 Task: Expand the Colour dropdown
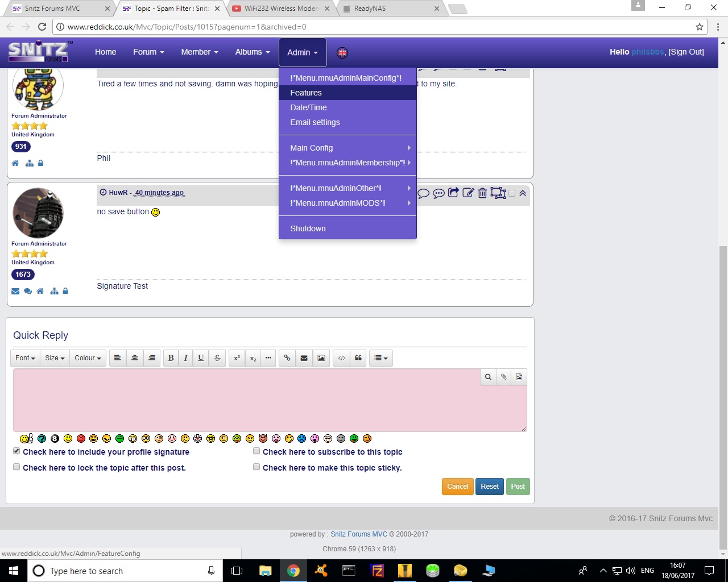pos(88,358)
